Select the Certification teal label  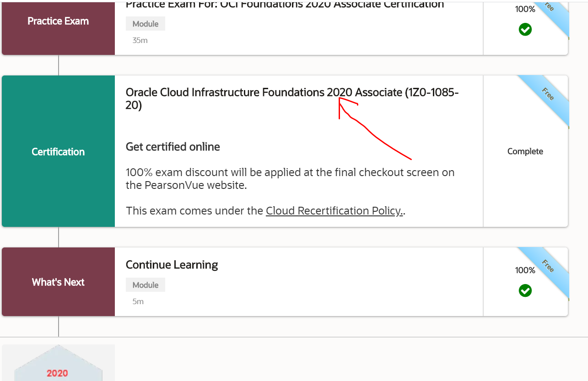pos(58,151)
